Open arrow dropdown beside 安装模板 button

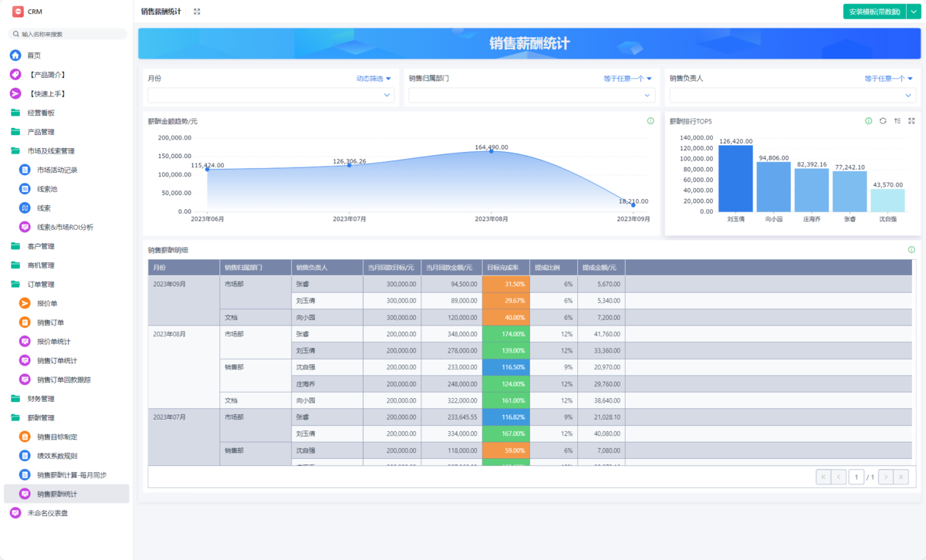click(x=913, y=12)
